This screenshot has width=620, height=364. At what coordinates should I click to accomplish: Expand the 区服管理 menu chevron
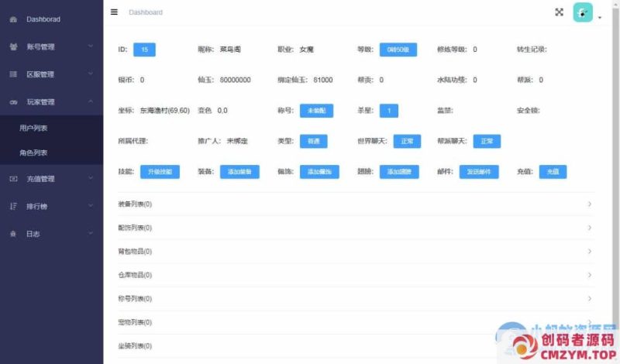click(x=91, y=74)
